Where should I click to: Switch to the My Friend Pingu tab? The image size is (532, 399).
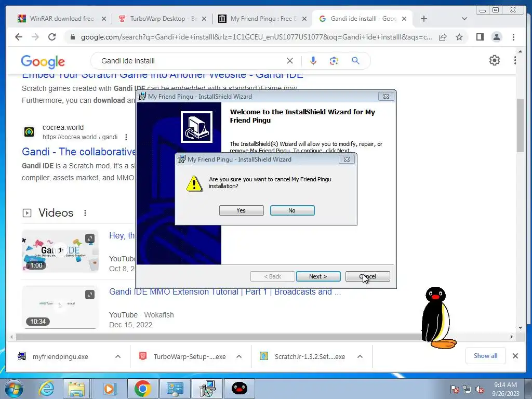pyautogui.click(x=263, y=19)
